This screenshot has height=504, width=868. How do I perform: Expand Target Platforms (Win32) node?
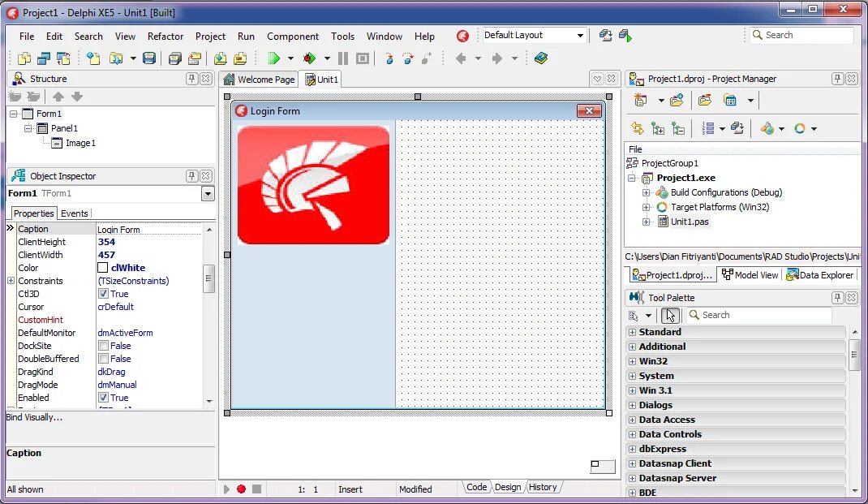(646, 207)
